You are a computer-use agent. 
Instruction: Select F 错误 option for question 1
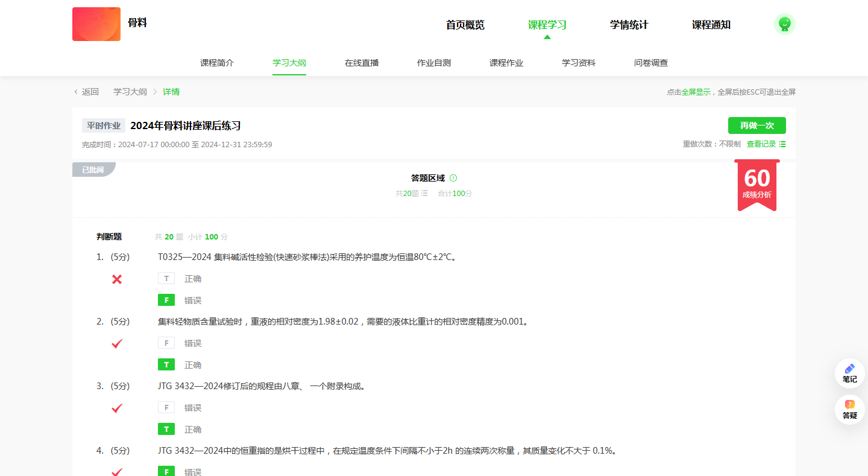pos(166,300)
